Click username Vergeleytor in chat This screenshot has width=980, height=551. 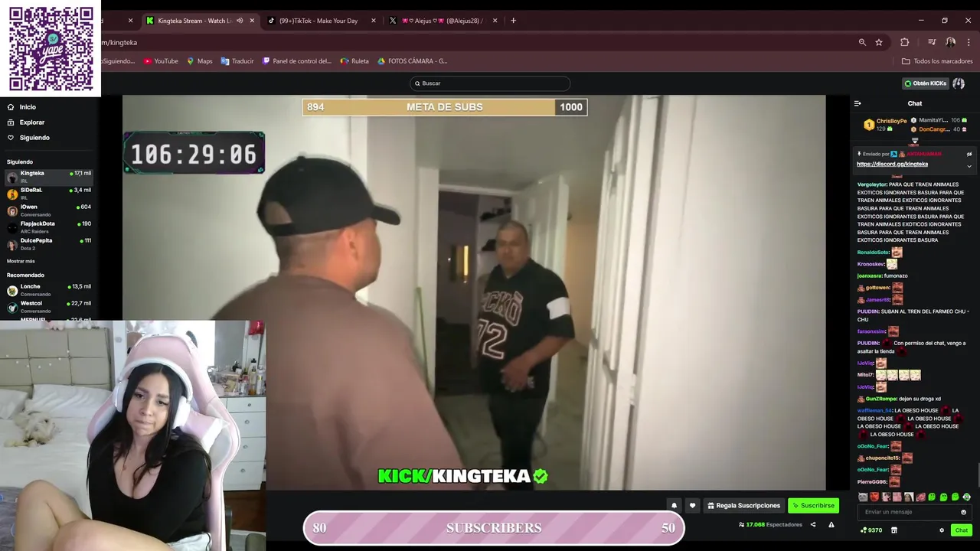[x=872, y=184]
